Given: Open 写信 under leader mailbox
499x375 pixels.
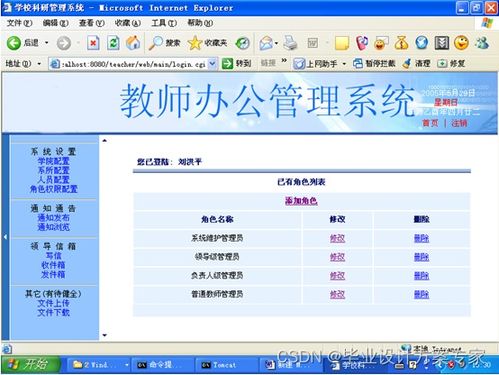Looking at the screenshot, I should click(53, 256).
